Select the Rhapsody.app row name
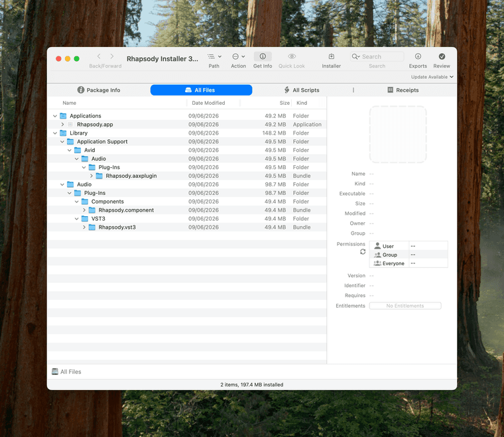This screenshot has height=437, width=504. tap(95, 125)
